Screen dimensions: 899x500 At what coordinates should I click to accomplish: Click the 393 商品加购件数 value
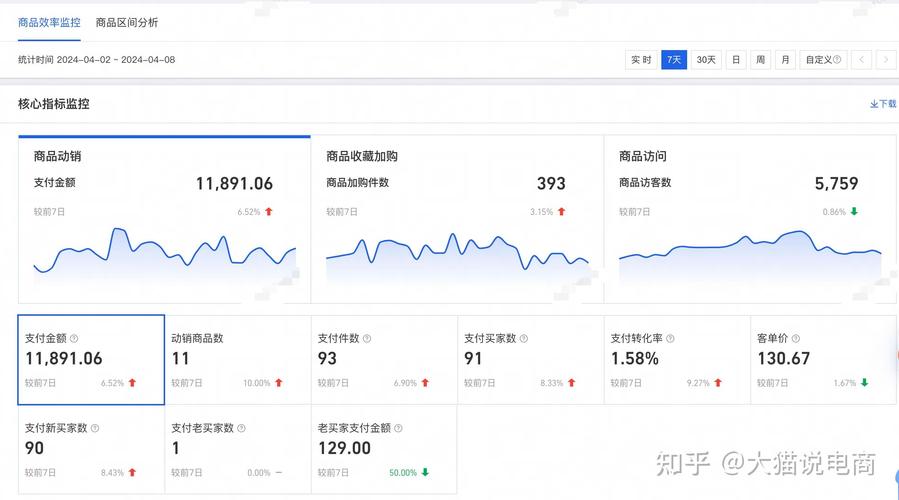(x=551, y=183)
